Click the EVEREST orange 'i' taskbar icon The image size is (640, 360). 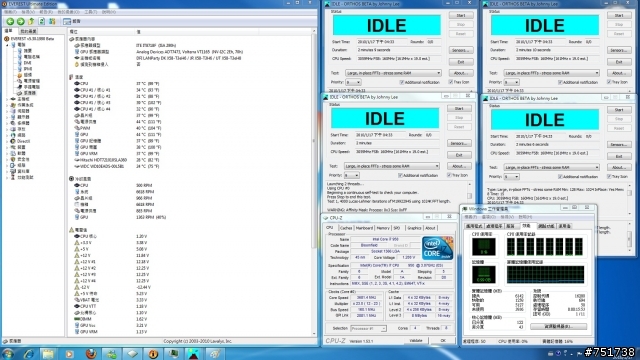pyautogui.click(x=153, y=353)
